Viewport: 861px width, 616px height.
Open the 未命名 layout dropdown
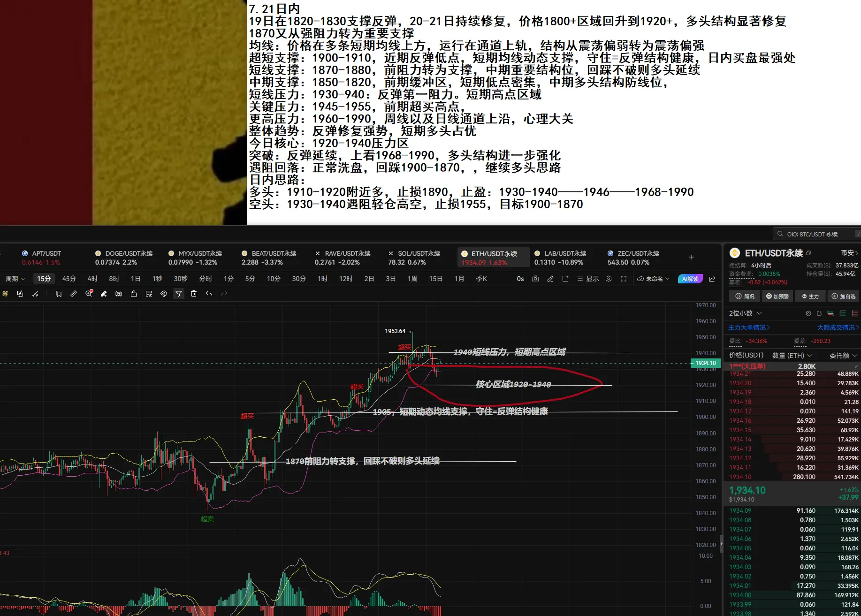tap(653, 279)
